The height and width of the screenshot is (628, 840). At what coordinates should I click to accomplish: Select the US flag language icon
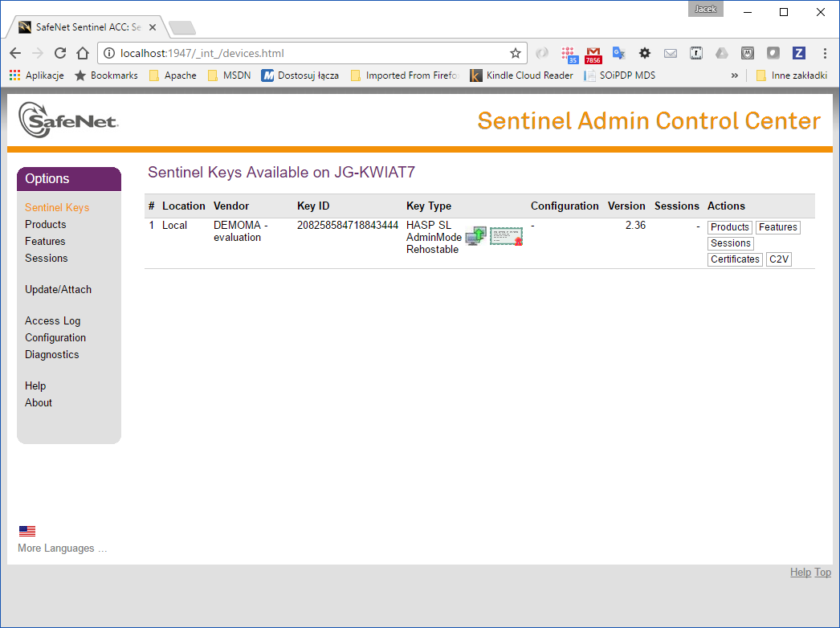27,530
